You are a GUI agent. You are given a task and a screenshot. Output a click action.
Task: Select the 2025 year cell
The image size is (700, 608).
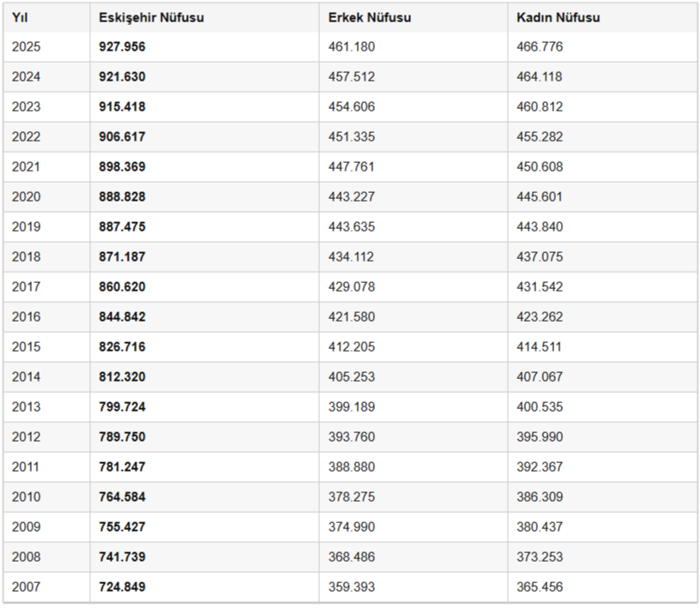(x=26, y=47)
